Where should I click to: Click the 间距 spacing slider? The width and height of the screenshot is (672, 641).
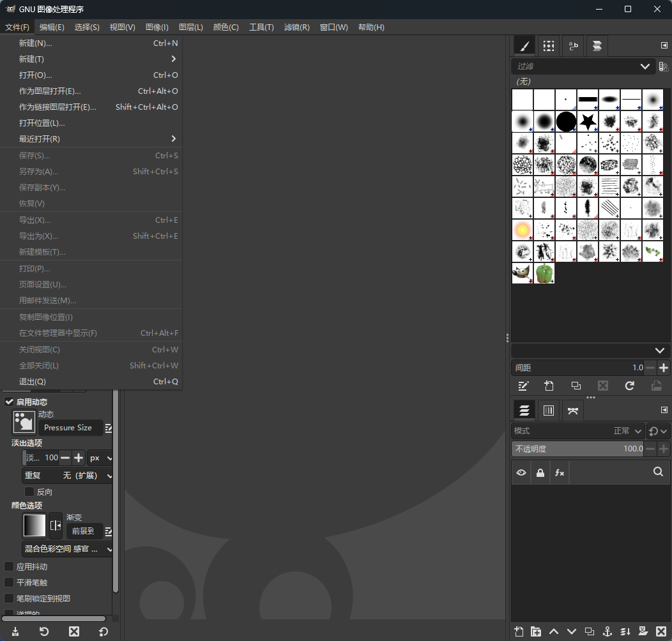point(577,368)
